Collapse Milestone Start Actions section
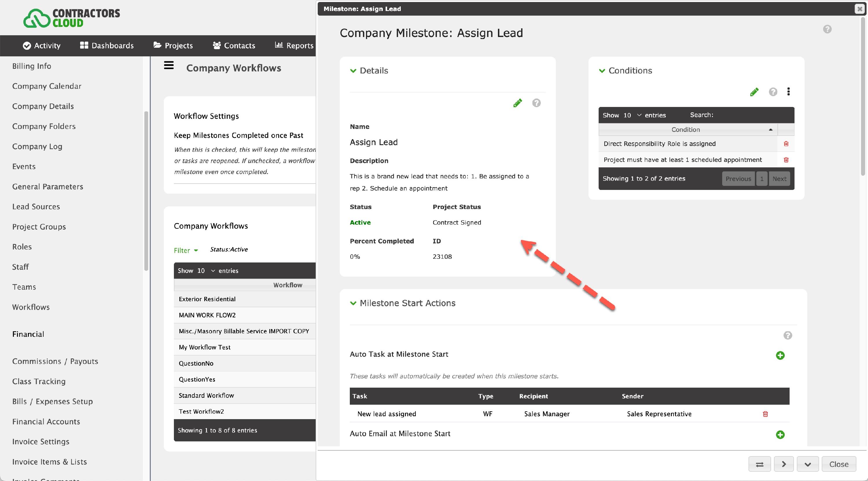This screenshot has width=868, height=481. pos(353,303)
